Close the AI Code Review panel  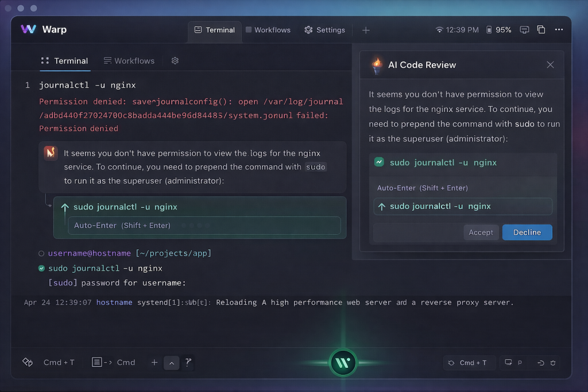550,65
